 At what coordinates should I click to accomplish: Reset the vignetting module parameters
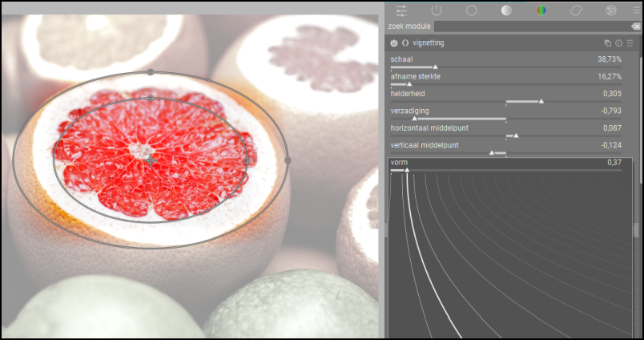(x=619, y=43)
